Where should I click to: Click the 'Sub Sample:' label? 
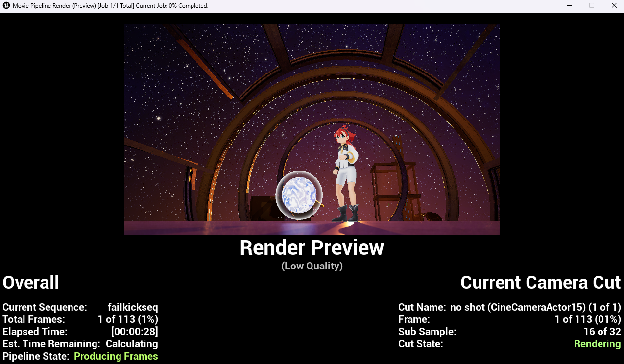pyautogui.click(x=427, y=332)
